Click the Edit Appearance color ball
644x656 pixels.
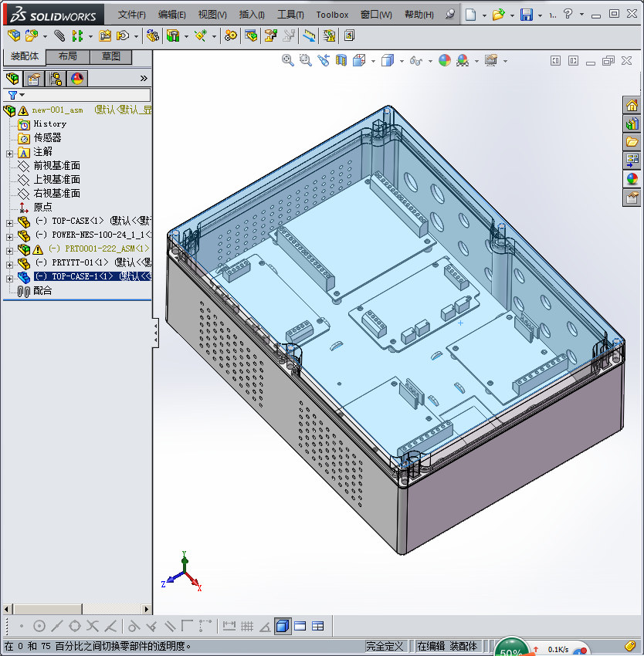tap(445, 61)
